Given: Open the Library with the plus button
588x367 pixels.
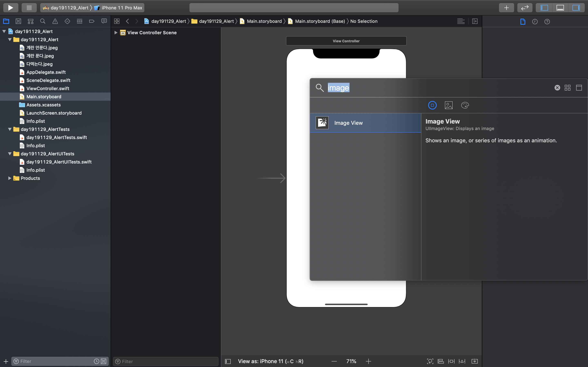Looking at the screenshot, I should (x=506, y=8).
